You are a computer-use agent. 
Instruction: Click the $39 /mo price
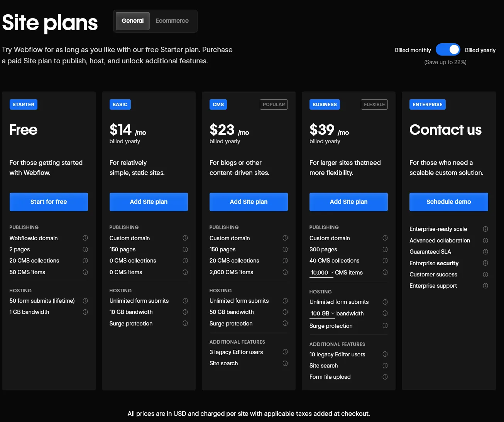click(329, 130)
